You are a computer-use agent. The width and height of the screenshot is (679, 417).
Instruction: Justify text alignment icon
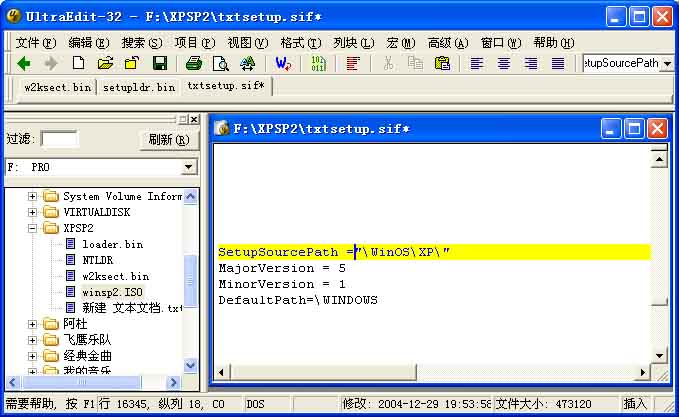(x=558, y=64)
